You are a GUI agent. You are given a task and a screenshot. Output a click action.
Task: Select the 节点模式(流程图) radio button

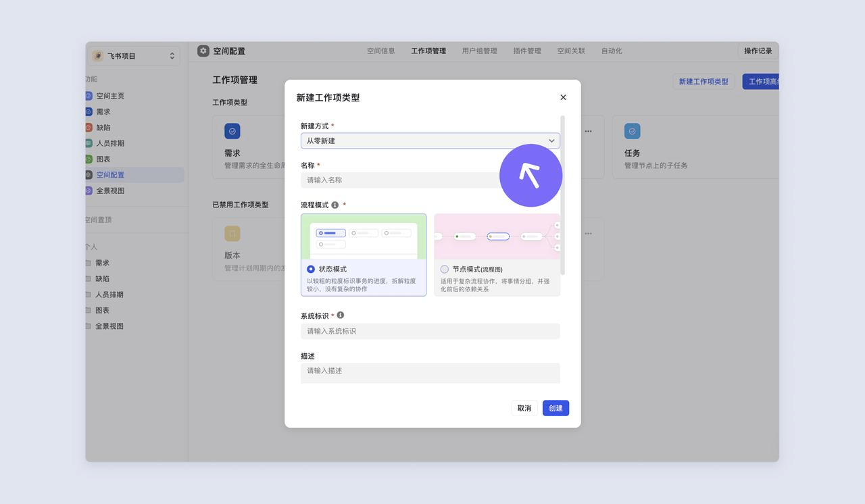(445, 269)
